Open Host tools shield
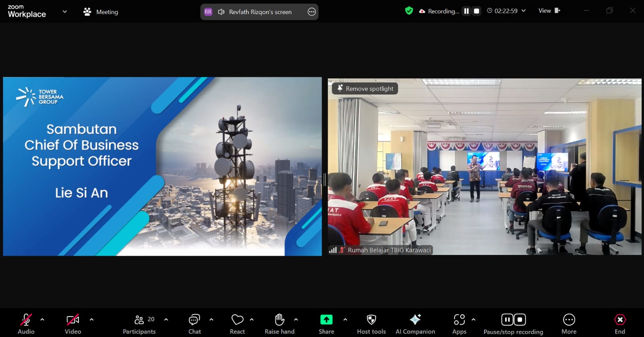 tap(371, 320)
